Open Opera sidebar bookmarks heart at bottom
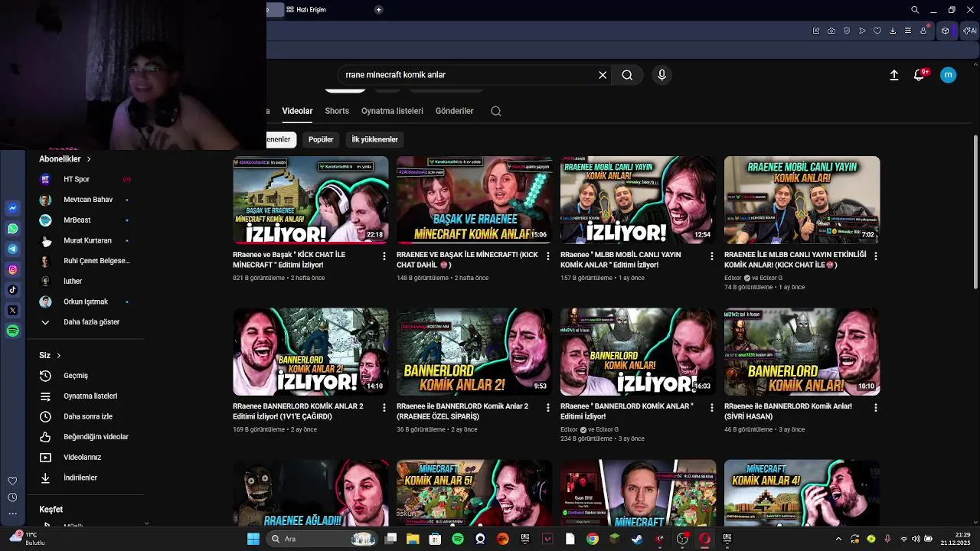Image resolution: width=980 pixels, height=551 pixels. tap(12, 481)
